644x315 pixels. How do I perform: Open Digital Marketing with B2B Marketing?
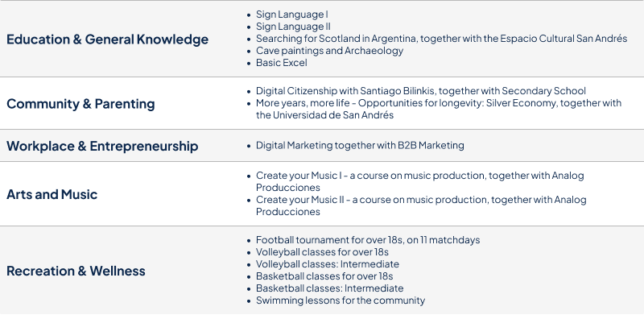click(360, 146)
